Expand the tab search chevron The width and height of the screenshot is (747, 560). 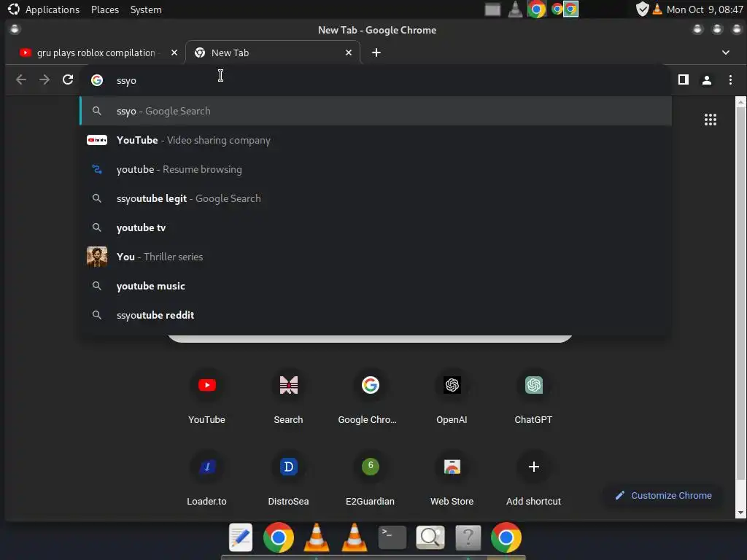tap(725, 52)
